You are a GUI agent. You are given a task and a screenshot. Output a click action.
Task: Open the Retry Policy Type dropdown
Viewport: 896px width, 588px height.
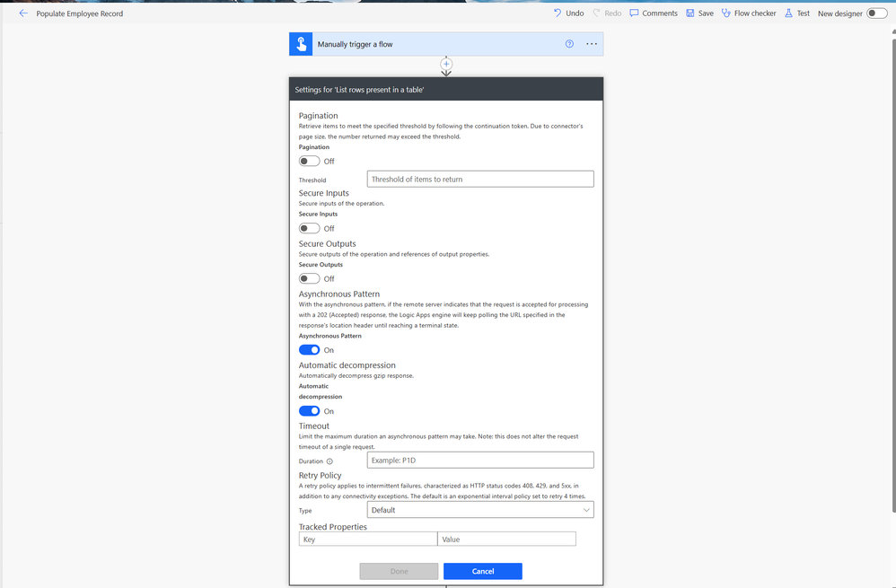[480, 510]
